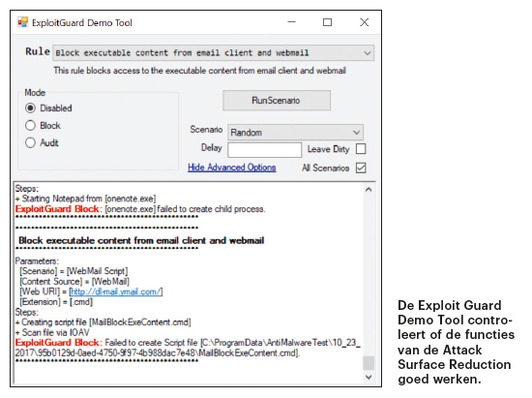The image size is (532, 398).
Task: Click the log line 'Creating script file [MailBlockExeContent.cmd]'
Action: 103,322
